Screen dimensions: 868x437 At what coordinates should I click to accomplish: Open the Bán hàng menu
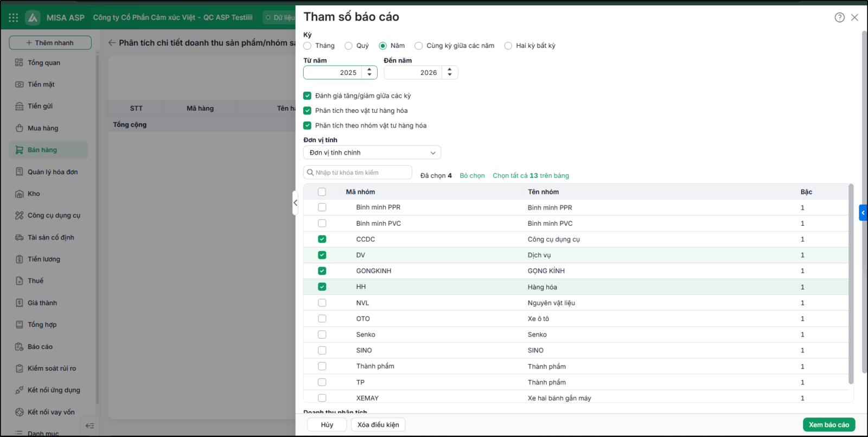(x=49, y=150)
